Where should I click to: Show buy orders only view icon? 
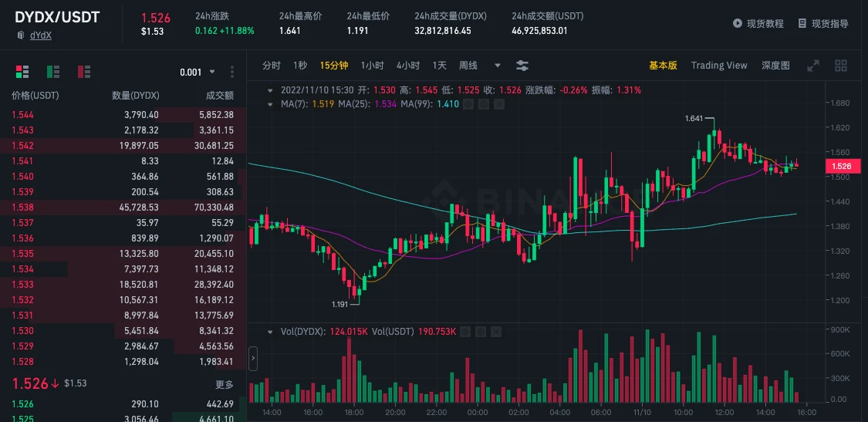53,72
